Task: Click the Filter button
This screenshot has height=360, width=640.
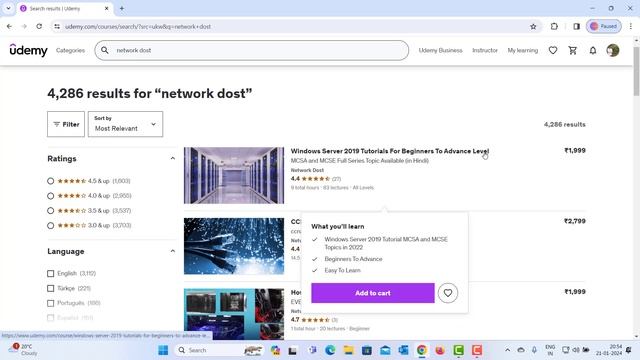Action: click(x=66, y=124)
